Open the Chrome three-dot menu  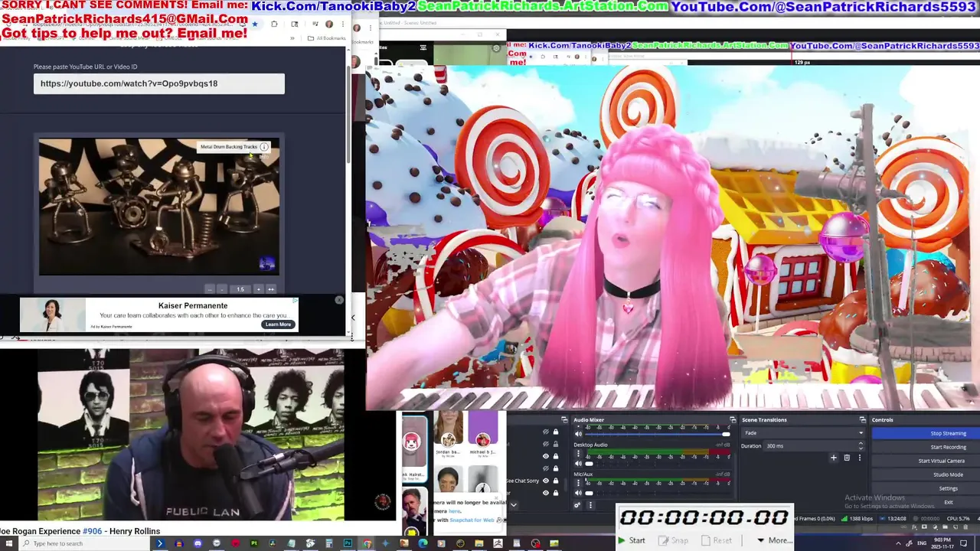coord(343,24)
